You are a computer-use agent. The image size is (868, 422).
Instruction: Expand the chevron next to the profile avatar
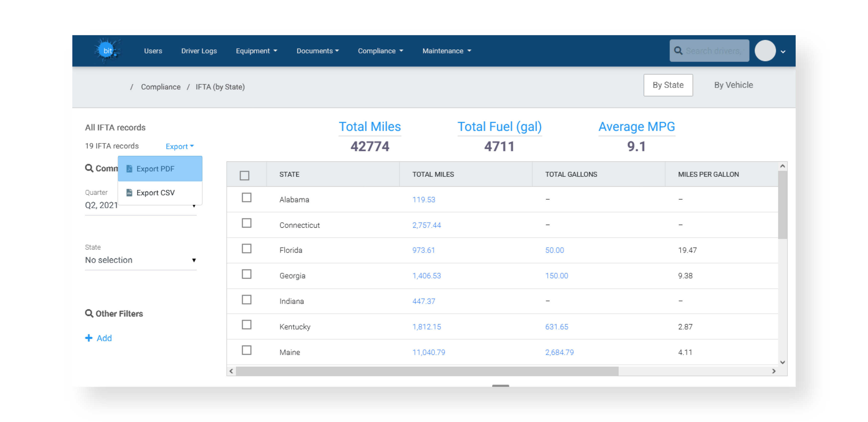(x=783, y=51)
